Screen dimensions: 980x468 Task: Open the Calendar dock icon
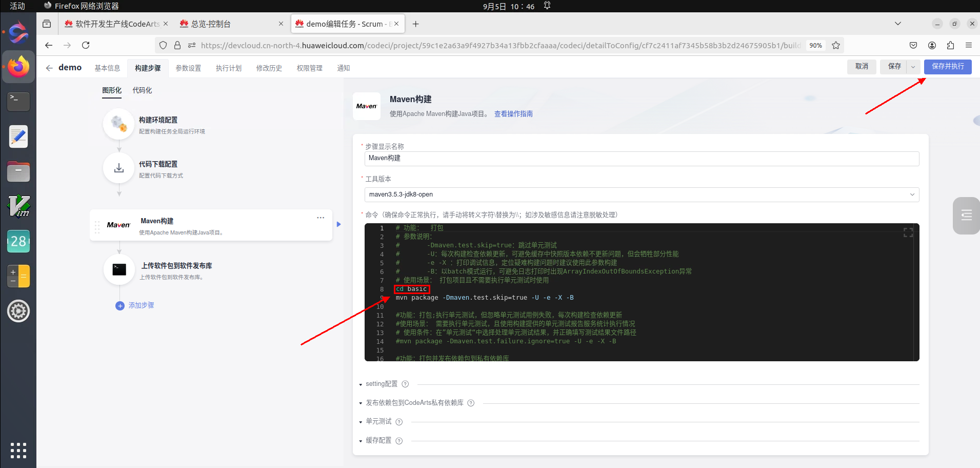pos(18,241)
